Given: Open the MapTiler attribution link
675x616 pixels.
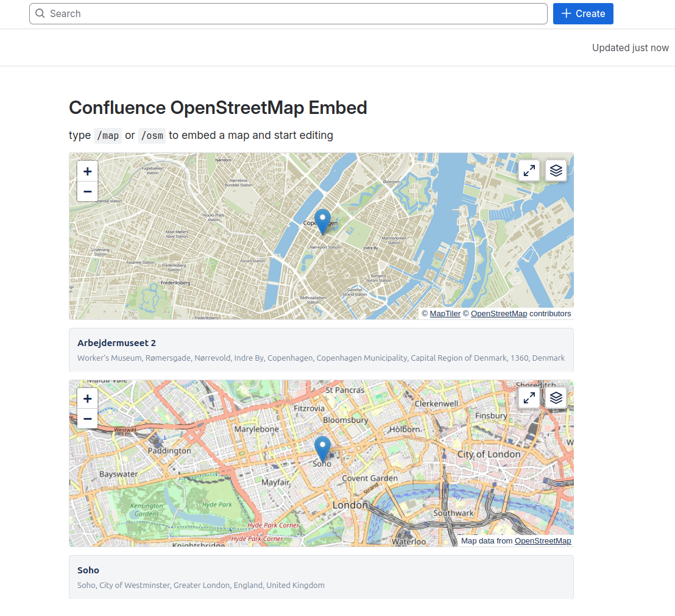Looking at the screenshot, I should click(445, 313).
